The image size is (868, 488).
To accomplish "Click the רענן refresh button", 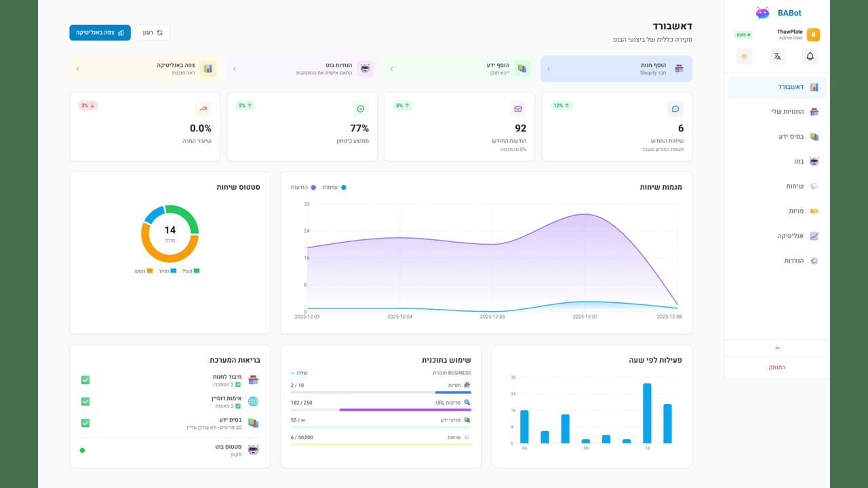I will (153, 33).
